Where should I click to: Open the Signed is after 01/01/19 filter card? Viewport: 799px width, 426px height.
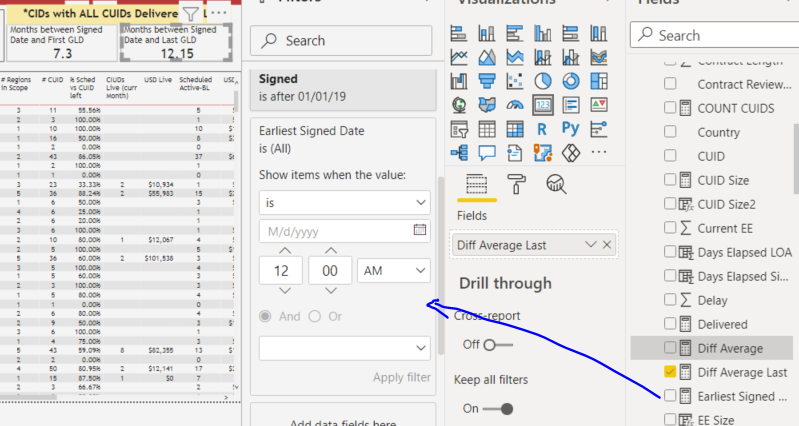point(343,90)
